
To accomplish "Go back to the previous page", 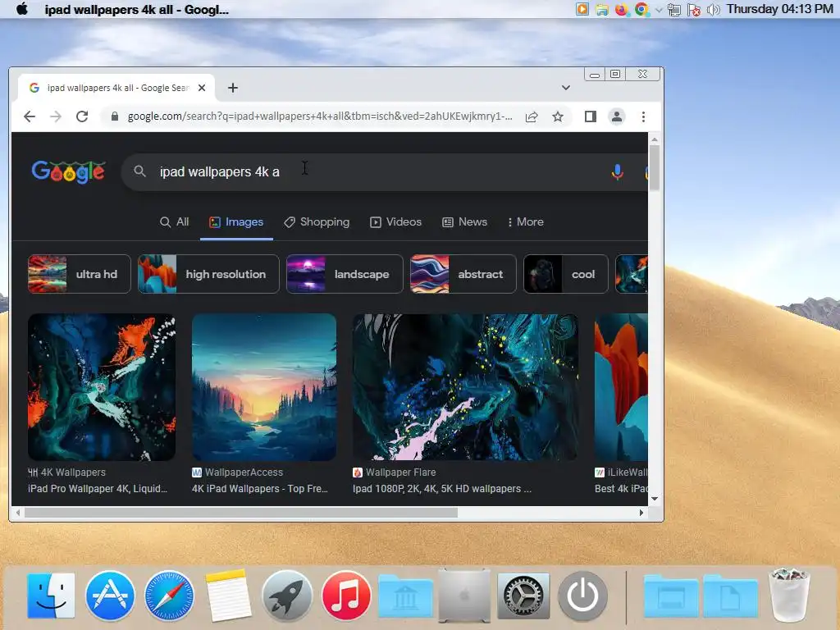I will (30, 116).
